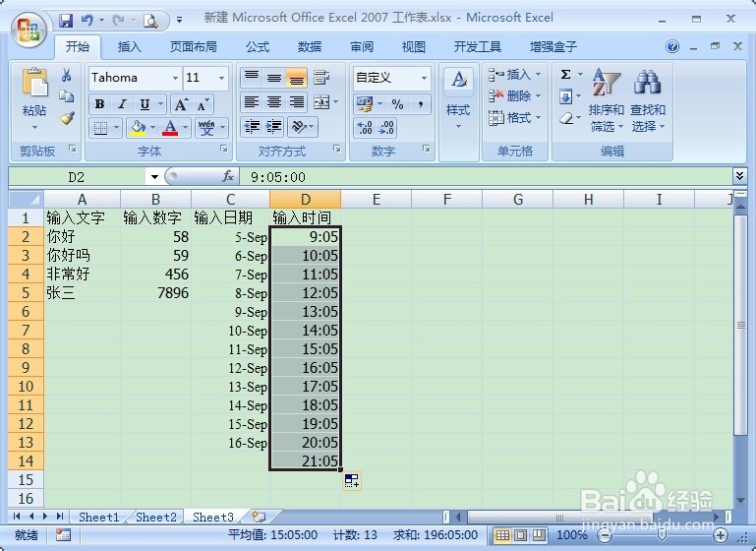Click the Cell Styles 样式 button

click(x=458, y=100)
